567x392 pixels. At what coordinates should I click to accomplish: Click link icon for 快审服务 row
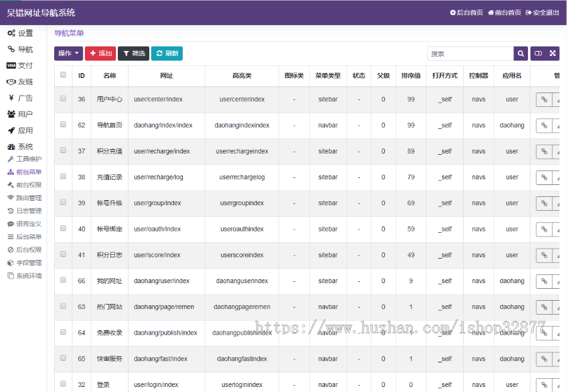pyautogui.click(x=544, y=359)
